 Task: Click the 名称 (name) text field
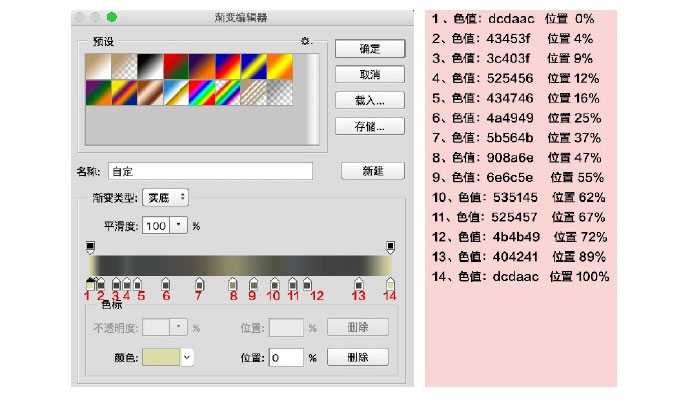[x=210, y=171]
